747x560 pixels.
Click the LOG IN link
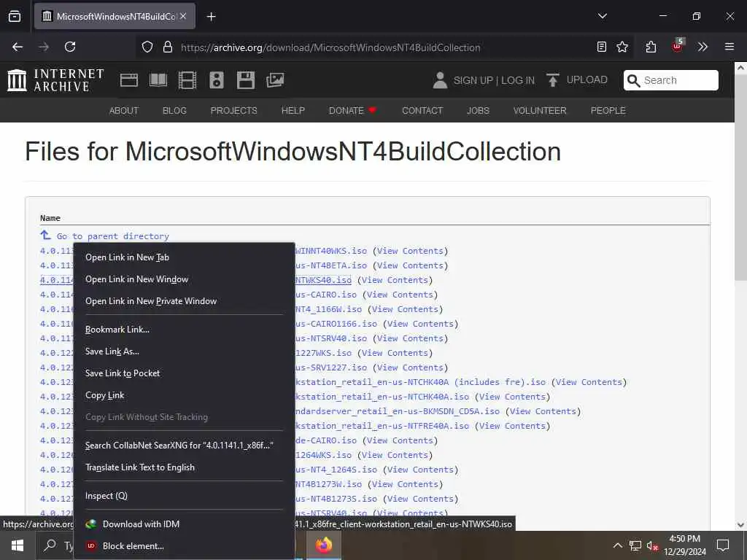click(x=518, y=80)
